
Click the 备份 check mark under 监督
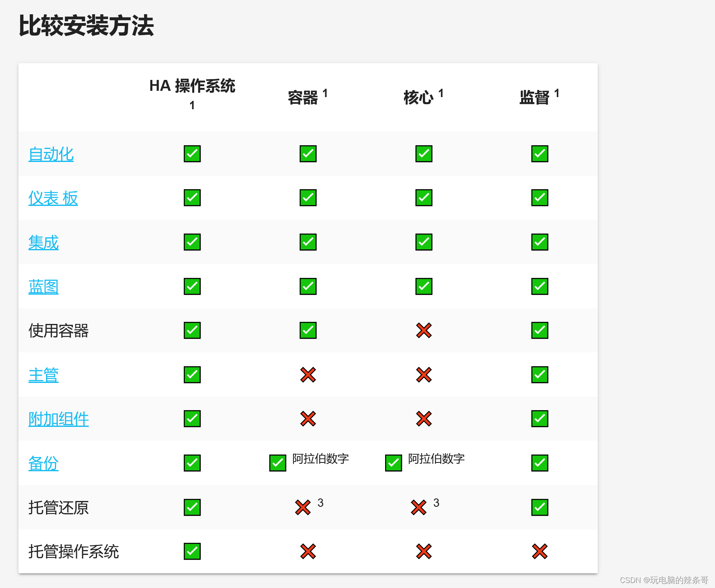(x=540, y=463)
